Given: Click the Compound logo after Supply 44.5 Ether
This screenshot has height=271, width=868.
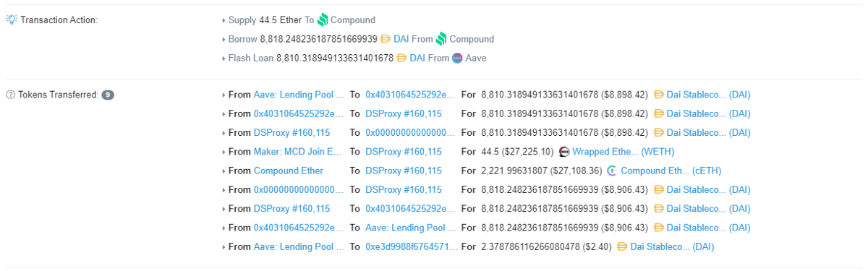Looking at the screenshot, I should [x=323, y=20].
